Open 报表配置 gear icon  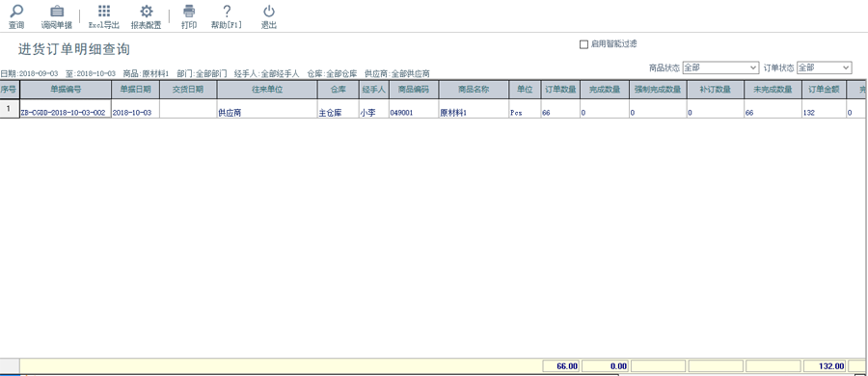[x=147, y=11]
